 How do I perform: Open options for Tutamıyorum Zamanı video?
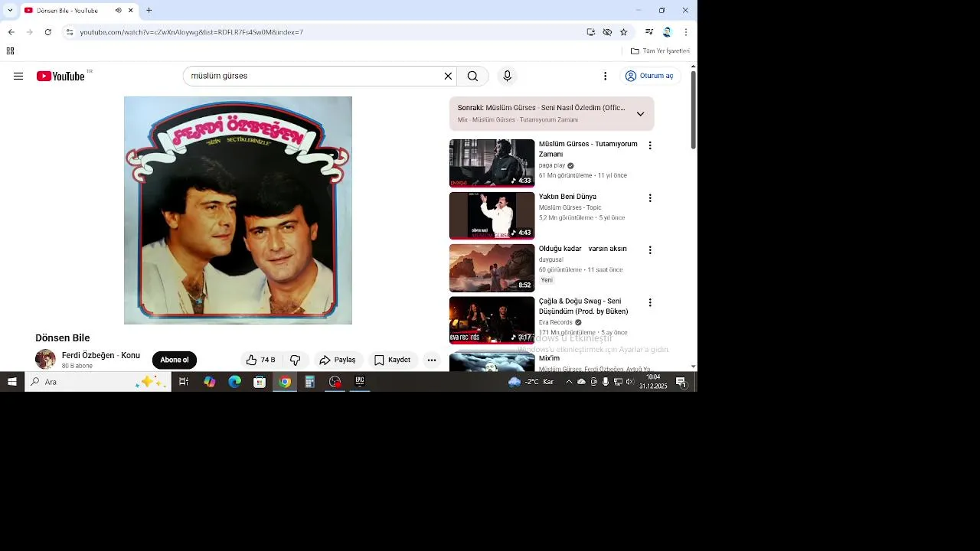tap(650, 145)
